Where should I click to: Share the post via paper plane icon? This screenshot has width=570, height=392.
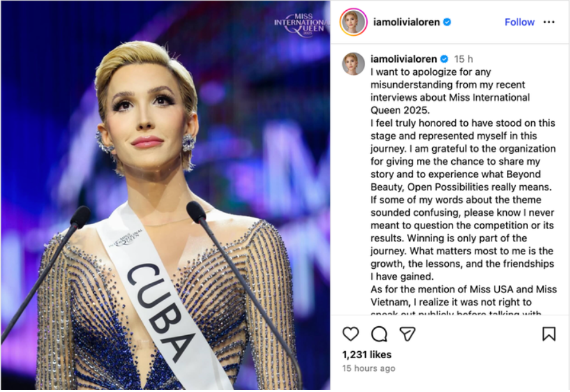[x=407, y=334]
